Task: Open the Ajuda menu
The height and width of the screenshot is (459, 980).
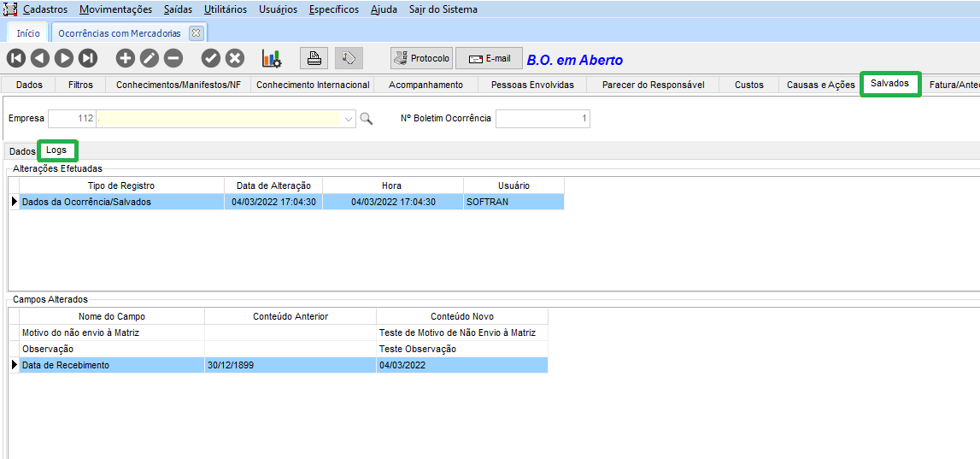Action: point(384,9)
